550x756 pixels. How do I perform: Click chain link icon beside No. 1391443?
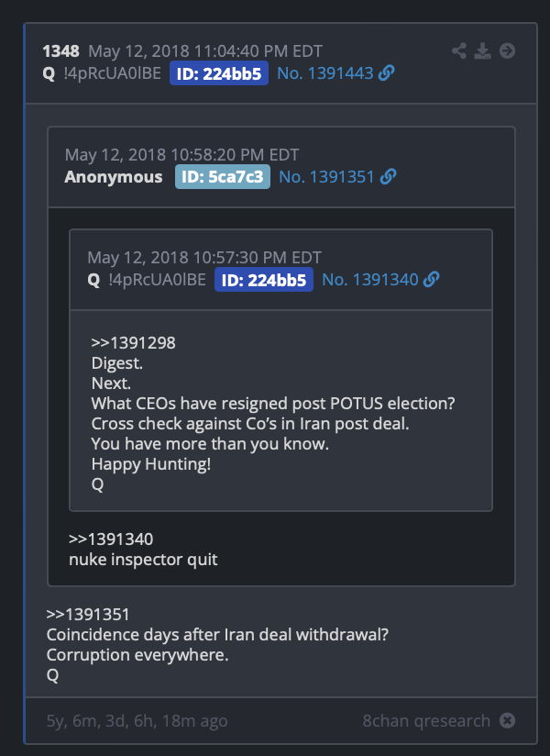(x=386, y=73)
